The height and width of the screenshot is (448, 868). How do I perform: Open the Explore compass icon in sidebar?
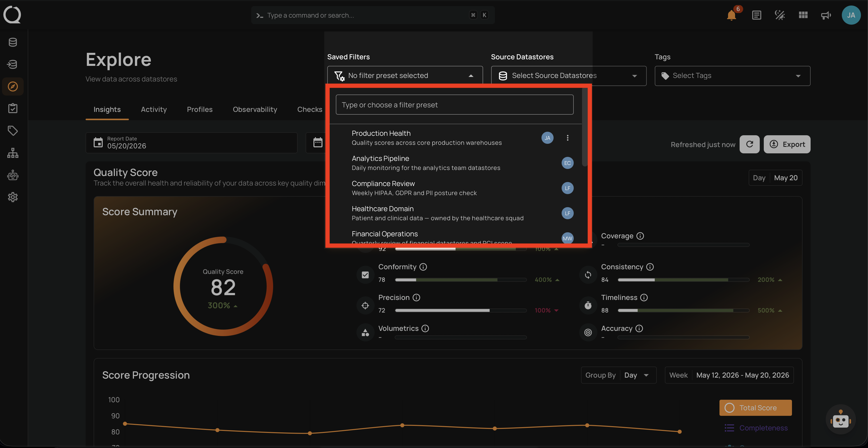pos(13,86)
